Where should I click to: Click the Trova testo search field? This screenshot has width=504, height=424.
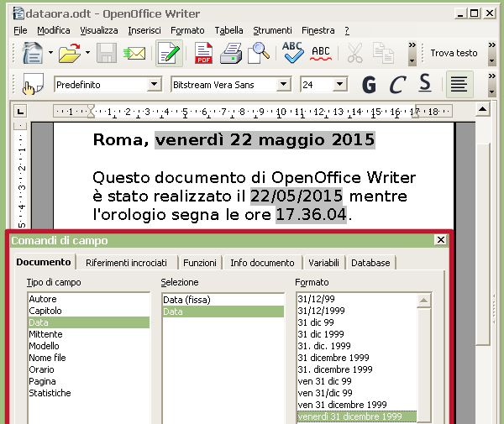point(454,53)
